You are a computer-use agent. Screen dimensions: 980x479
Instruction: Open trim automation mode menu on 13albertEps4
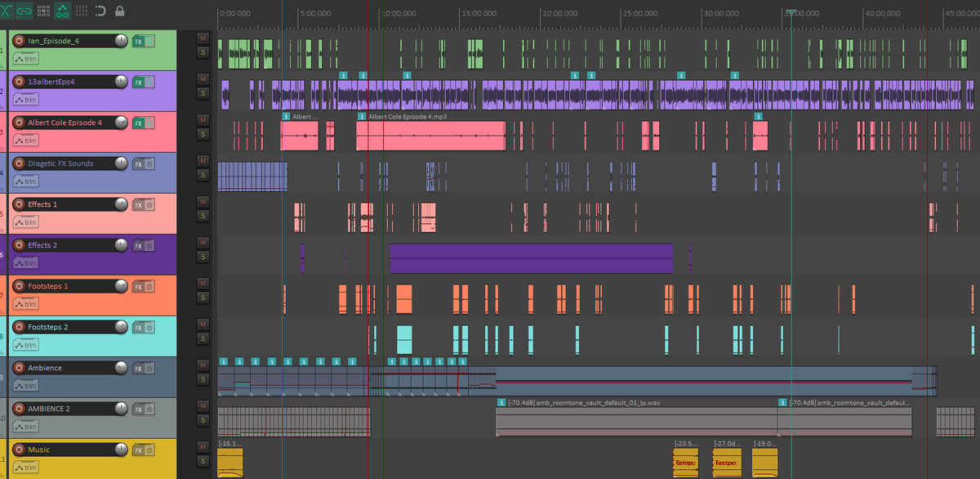tap(25, 100)
